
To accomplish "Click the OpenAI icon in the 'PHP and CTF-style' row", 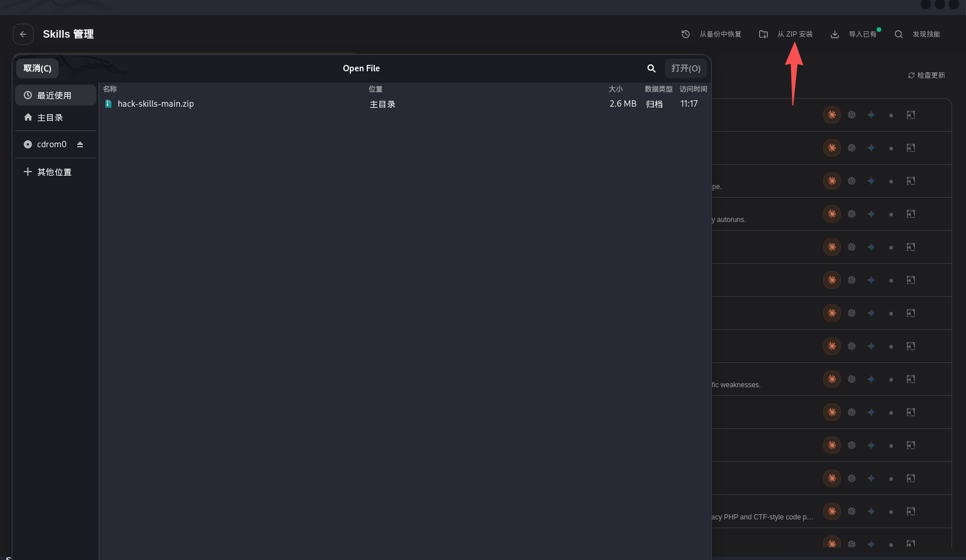I will tap(852, 511).
